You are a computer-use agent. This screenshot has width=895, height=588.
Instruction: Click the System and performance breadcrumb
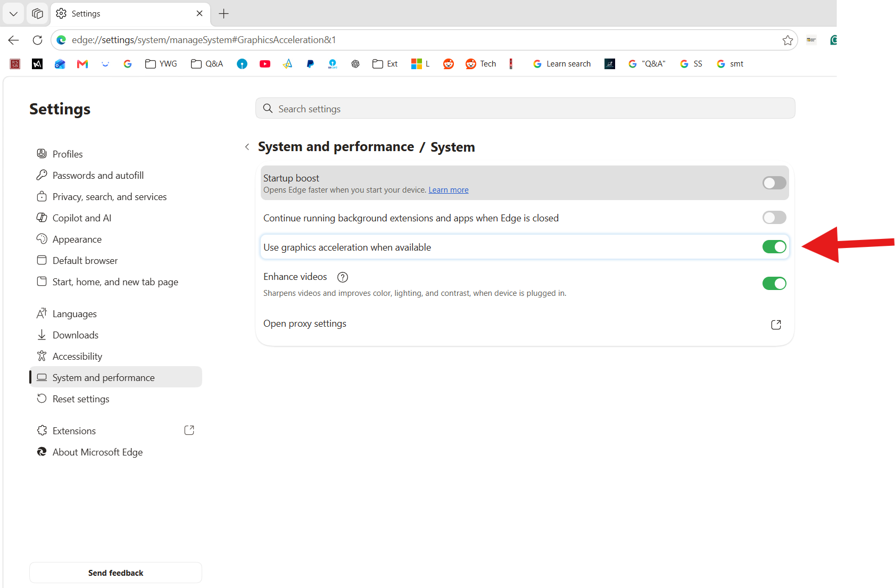point(336,147)
